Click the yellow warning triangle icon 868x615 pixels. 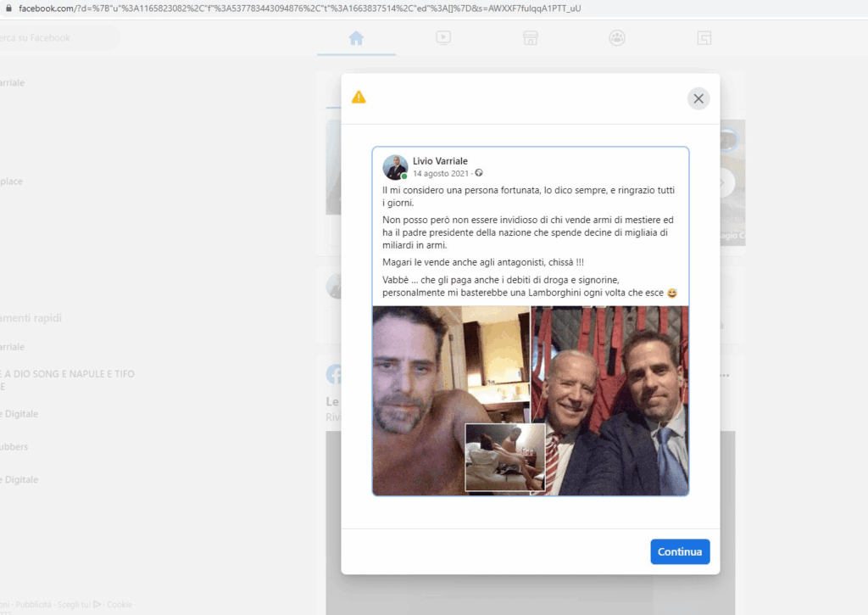(x=359, y=98)
